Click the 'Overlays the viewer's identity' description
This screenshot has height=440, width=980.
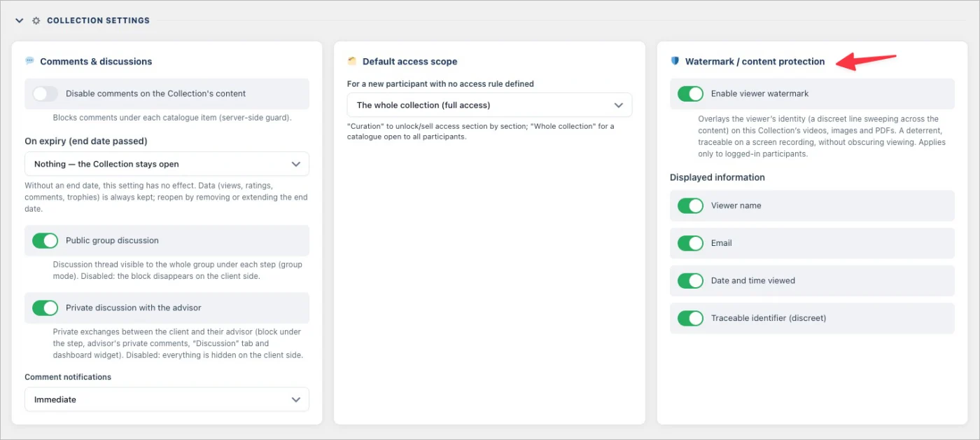tap(822, 137)
